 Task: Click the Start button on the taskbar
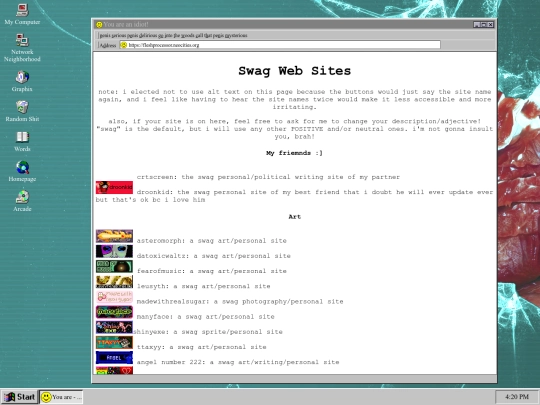click(x=19, y=397)
